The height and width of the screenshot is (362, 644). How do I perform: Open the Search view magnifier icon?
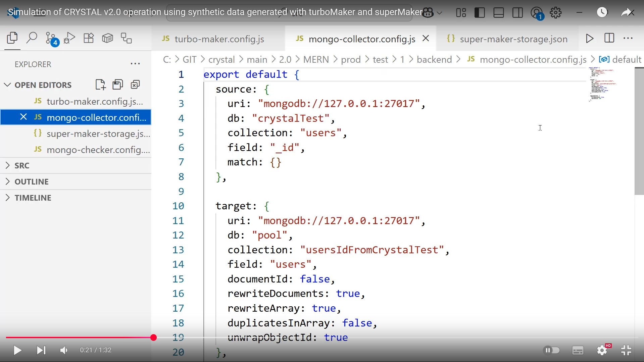click(x=32, y=38)
